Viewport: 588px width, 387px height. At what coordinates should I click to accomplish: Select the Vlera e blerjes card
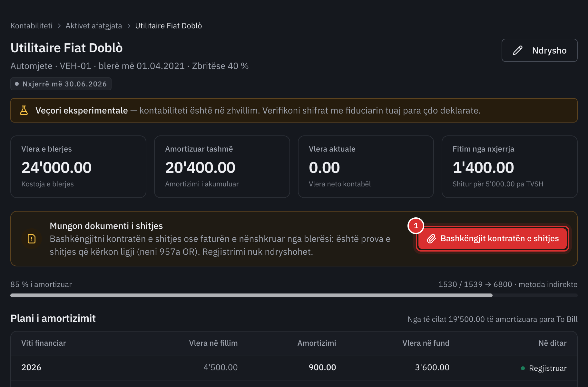click(x=78, y=167)
